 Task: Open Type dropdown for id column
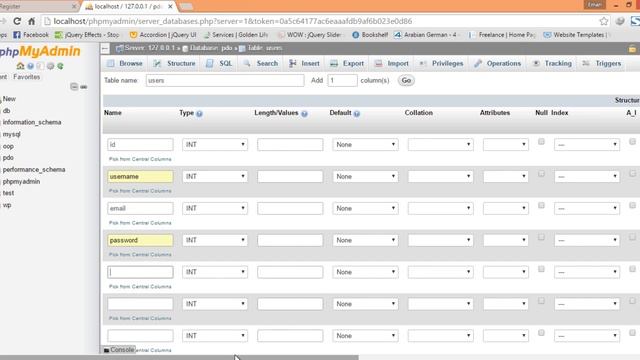(x=215, y=144)
